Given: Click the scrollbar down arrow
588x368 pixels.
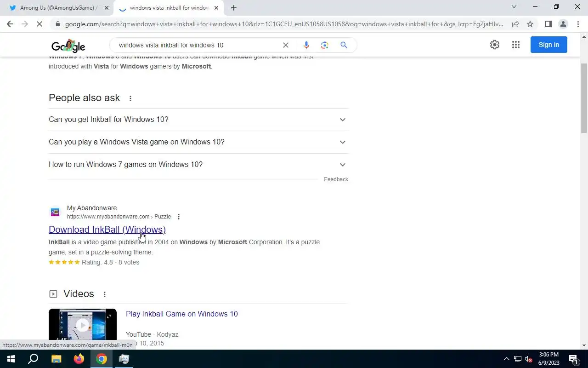Looking at the screenshot, I should (x=584, y=345).
